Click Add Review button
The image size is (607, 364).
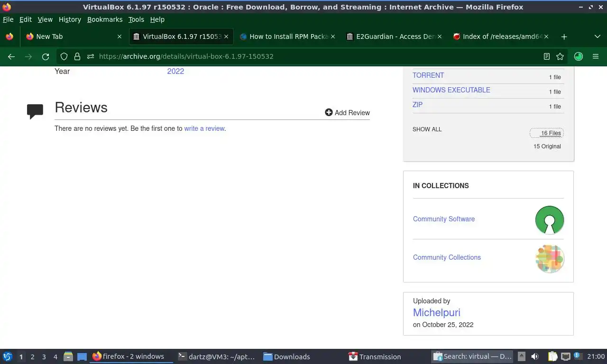[x=347, y=112]
